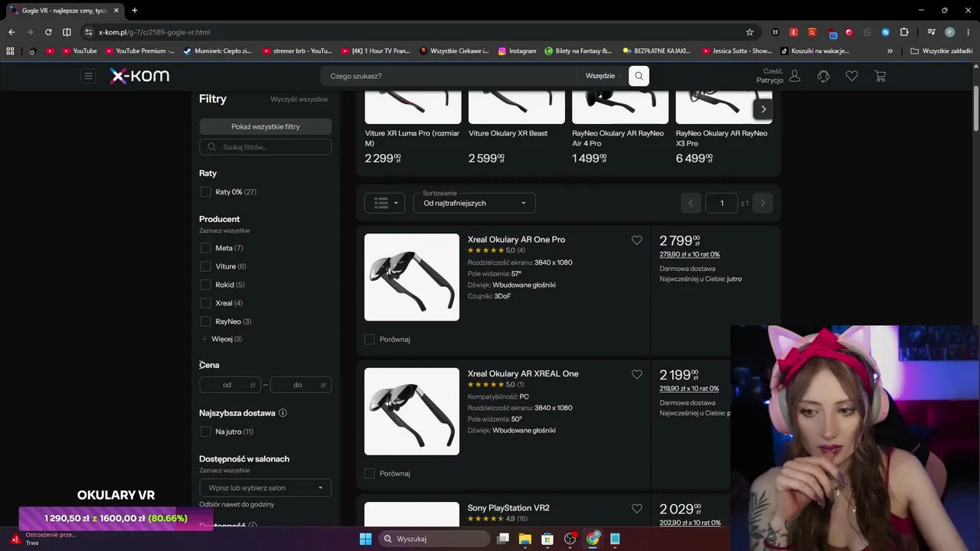Expand the hidden bookmarks overflow chevron
This screenshot has height=551, width=980.
tap(890, 51)
